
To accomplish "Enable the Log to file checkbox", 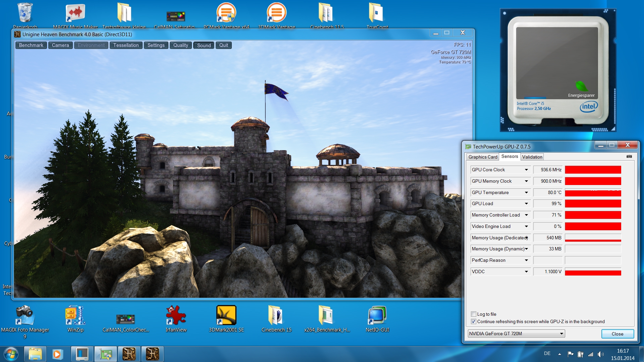I will click(x=474, y=314).
